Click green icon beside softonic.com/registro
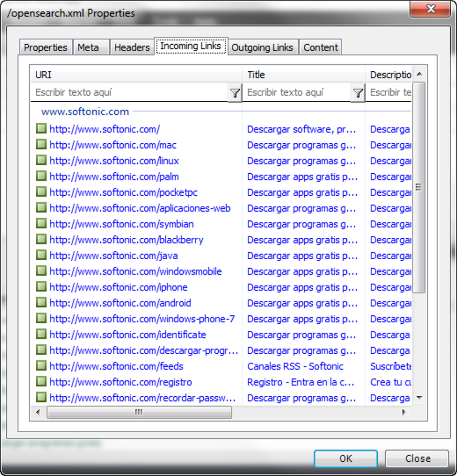 41,381
